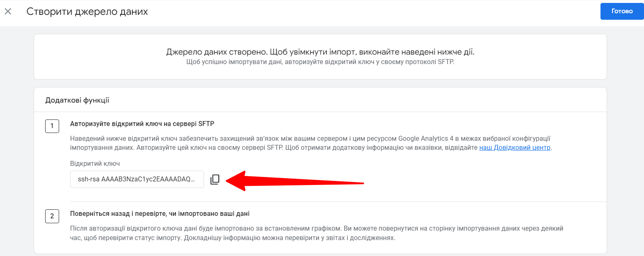Viewport: 644px width, 256px height.
Task: Click the Додаткові функції section header
Action: click(77, 100)
